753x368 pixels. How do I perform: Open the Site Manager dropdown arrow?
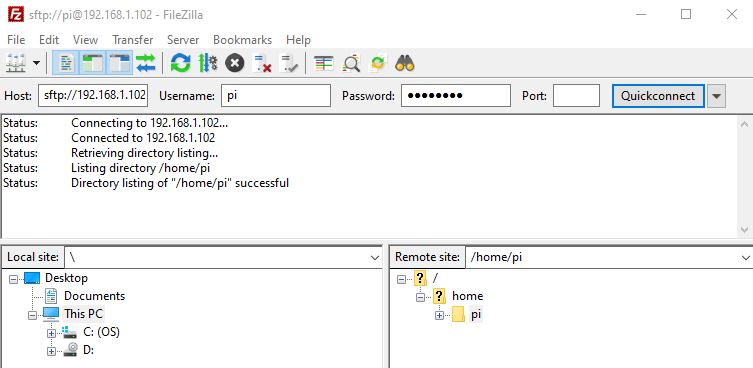[36, 63]
